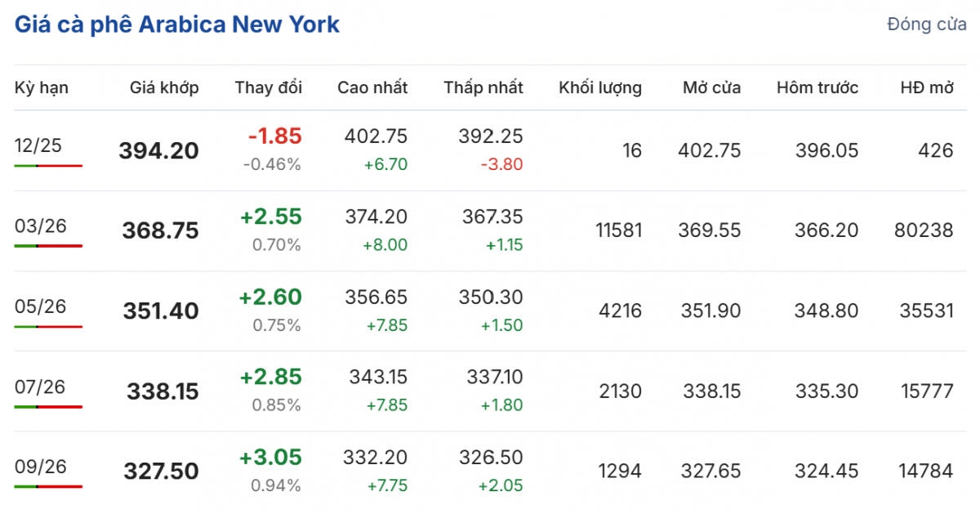Select the 'Giá khớp' column header
This screenshot has height=510, width=980.
164,87
